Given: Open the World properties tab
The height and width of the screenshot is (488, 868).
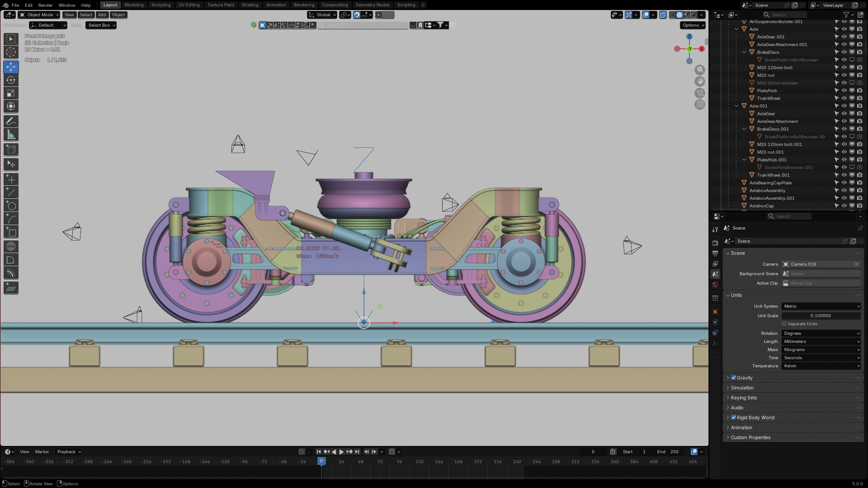Looking at the screenshot, I should 715,285.
